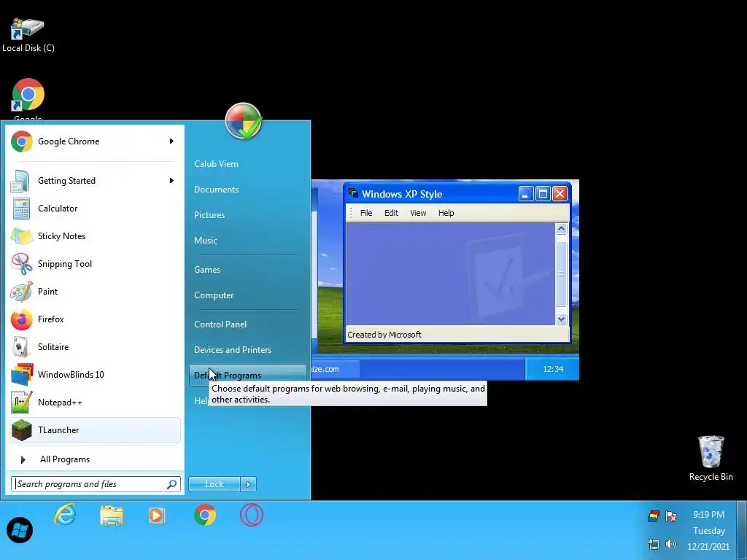Launch TLauncher from the Start menu
The height and width of the screenshot is (560, 747).
click(94, 430)
